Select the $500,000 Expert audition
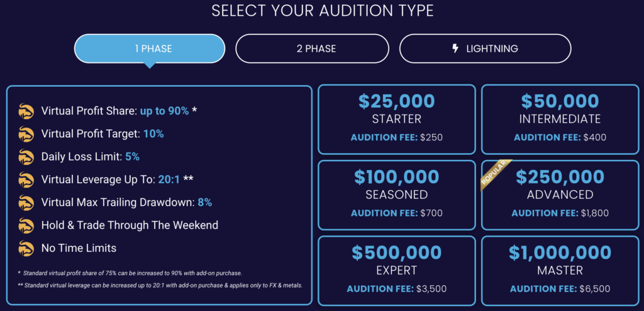Screen dimensions: 644x311 coord(397,271)
